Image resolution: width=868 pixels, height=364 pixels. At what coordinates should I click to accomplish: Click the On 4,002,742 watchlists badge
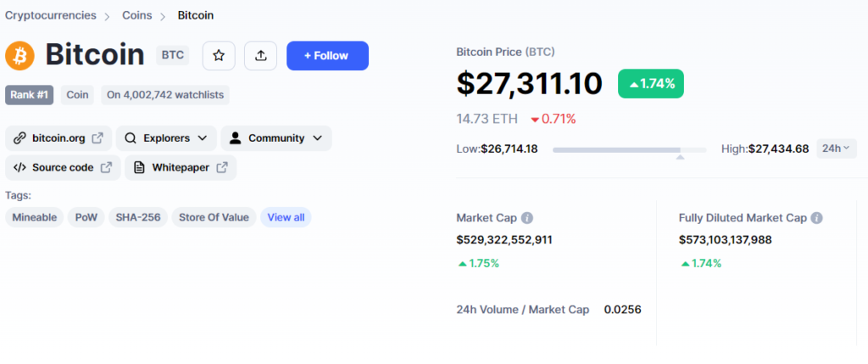point(165,95)
